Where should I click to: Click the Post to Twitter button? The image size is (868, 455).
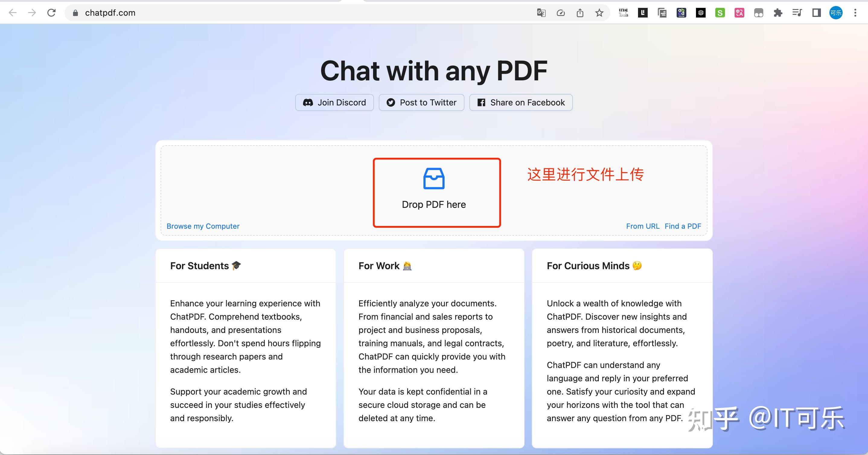coord(422,102)
